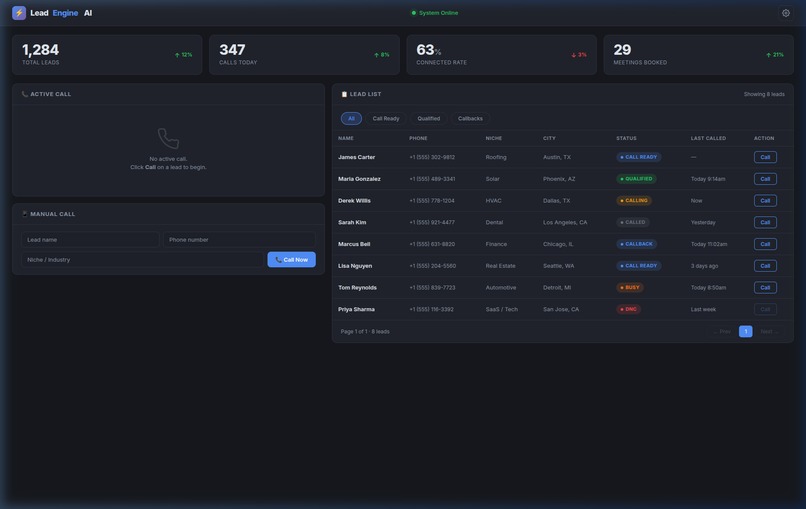Click the 'Showing 8 leads' text
The height and width of the screenshot is (509, 806).
point(764,94)
